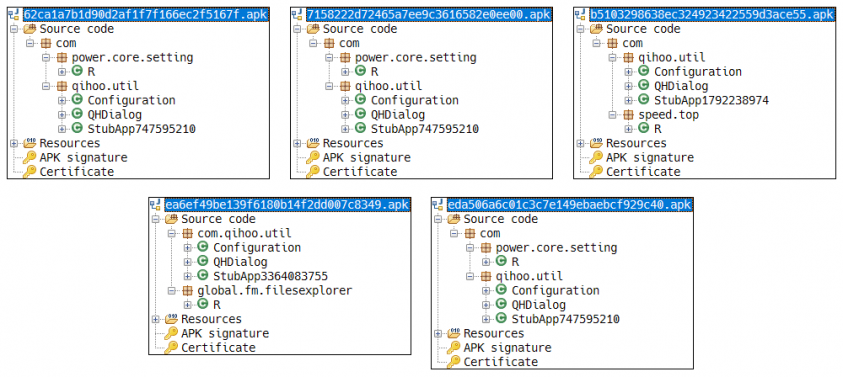Open StubApp747595210 in 62ca1a tree
The width and height of the screenshot is (843, 377).
point(141,129)
